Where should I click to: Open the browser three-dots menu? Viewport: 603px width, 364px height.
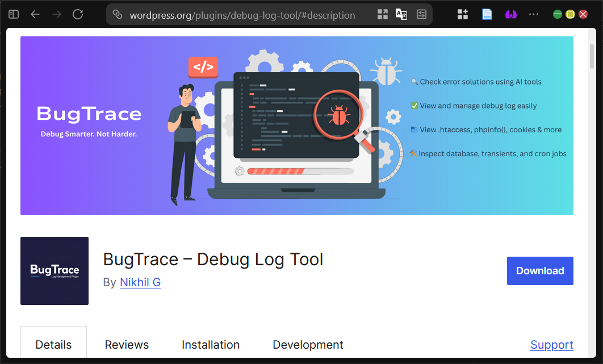(533, 15)
